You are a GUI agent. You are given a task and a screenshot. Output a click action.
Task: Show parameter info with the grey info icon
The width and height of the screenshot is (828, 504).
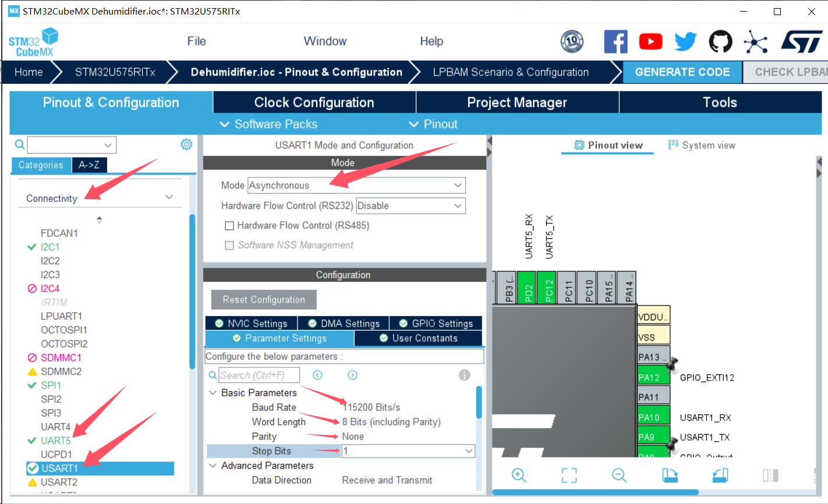point(464,375)
